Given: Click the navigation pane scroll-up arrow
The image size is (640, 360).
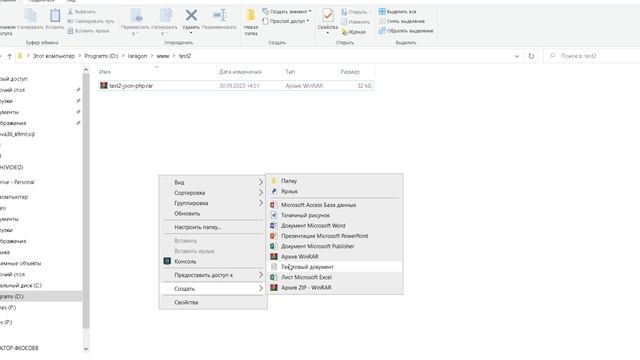Looking at the screenshot, I should (x=86, y=70).
